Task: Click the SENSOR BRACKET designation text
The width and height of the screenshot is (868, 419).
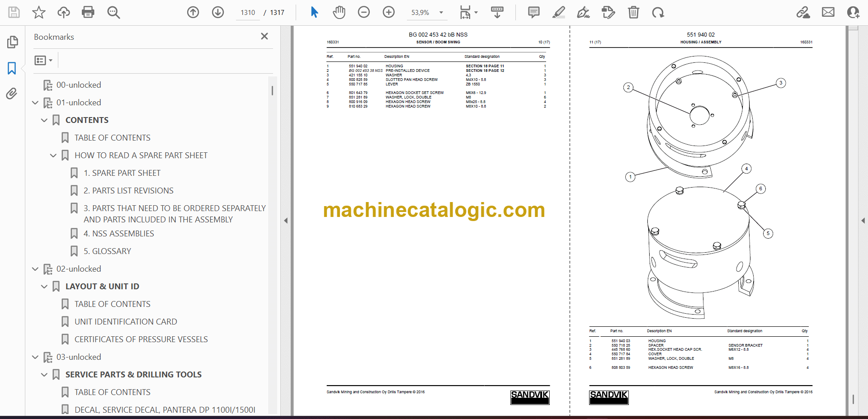Action: (745, 345)
